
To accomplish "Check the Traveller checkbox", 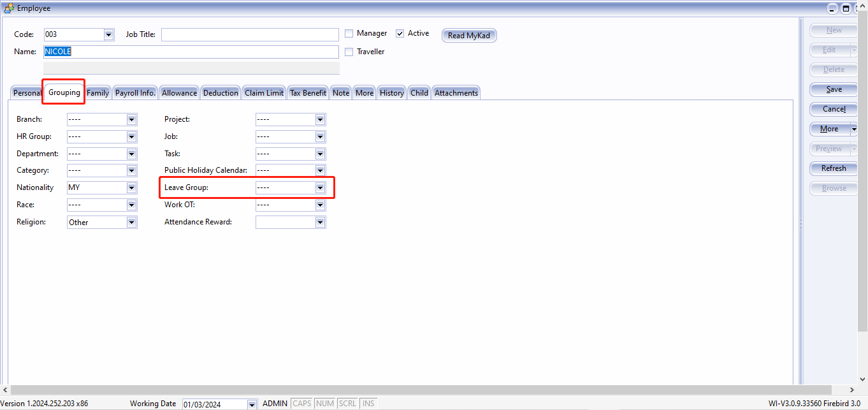I will [349, 52].
